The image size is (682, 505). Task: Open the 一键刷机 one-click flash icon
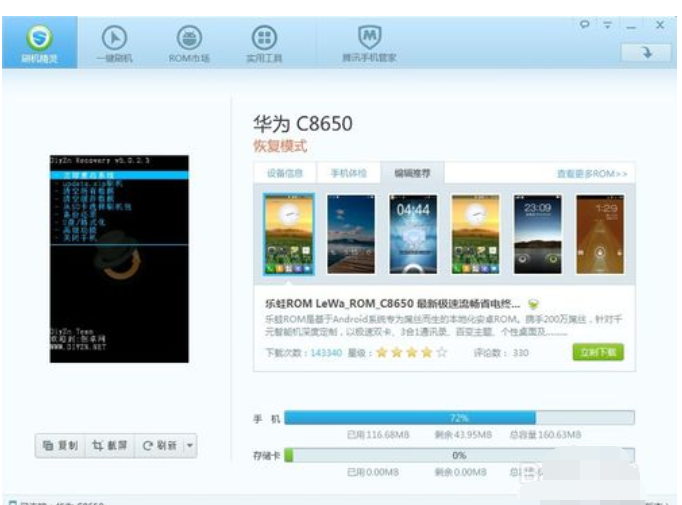click(x=115, y=43)
